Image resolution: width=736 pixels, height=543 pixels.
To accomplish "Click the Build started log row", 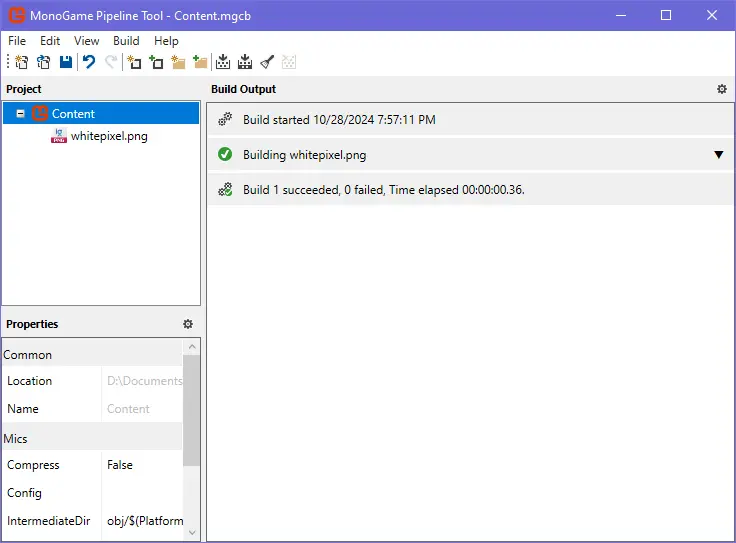I will pos(470,120).
